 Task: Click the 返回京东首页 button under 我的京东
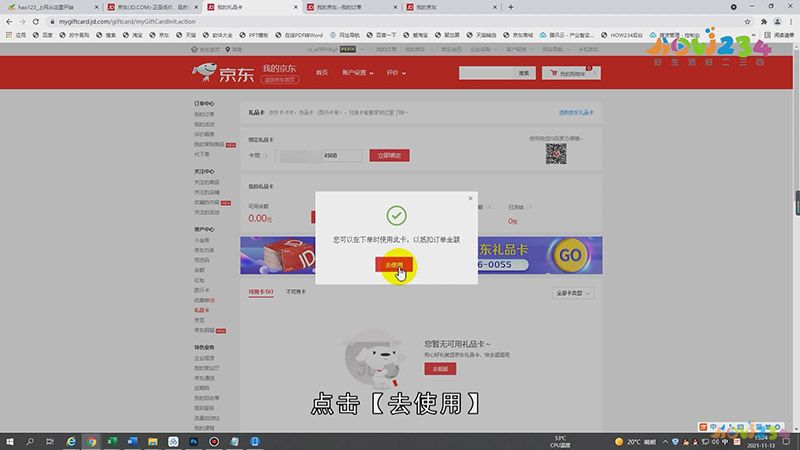click(280, 80)
